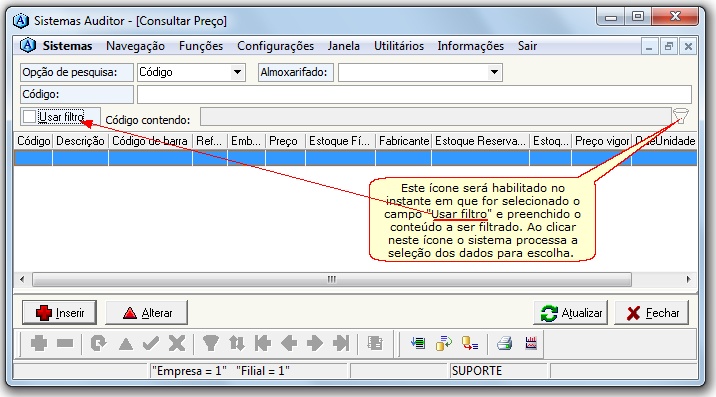716x397 pixels.
Task: Open the Navegação menu
Action: pyautogui.click(x=135, y=46)
